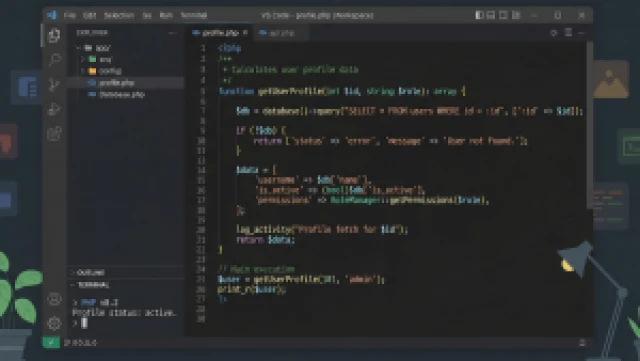Click the 'User not found.' return line

click(390, 141)
